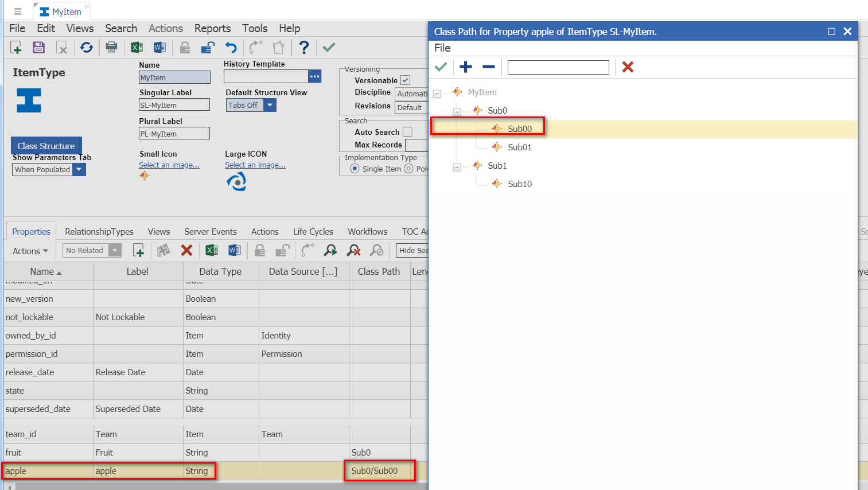
Task: Open the Discipline dropdown
Action: pos(412,94)
